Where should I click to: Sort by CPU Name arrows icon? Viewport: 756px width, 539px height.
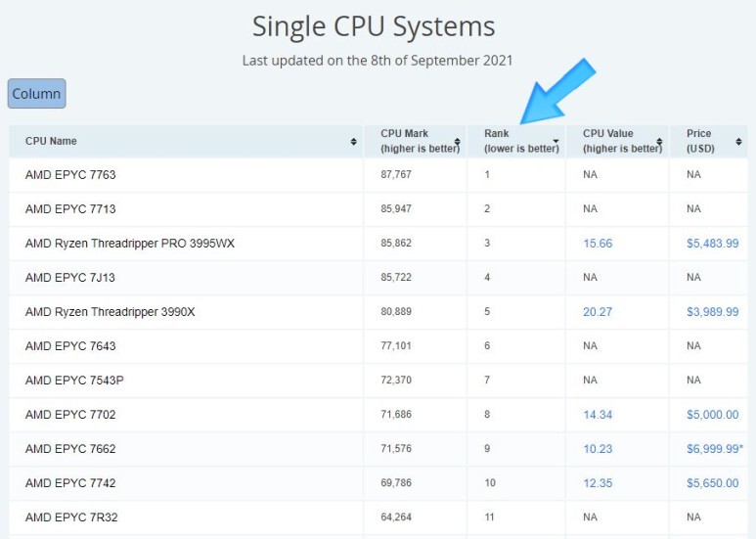(353, 141)
